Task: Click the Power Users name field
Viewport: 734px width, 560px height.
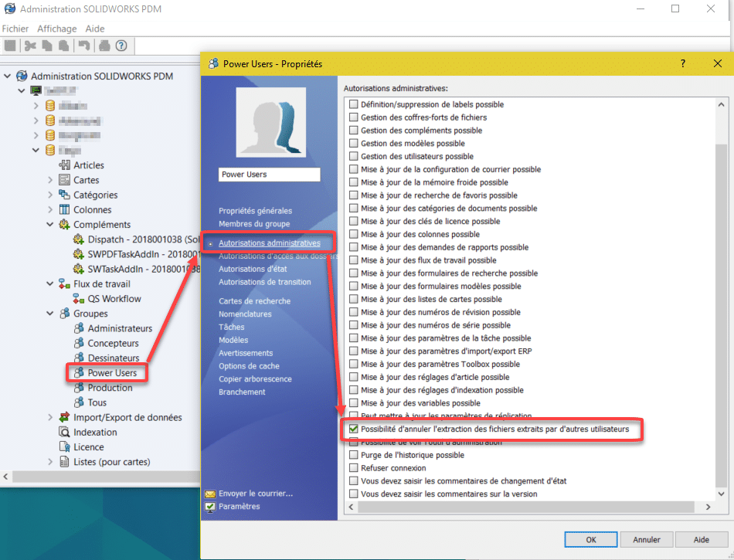Action: [x=269, y=175]
